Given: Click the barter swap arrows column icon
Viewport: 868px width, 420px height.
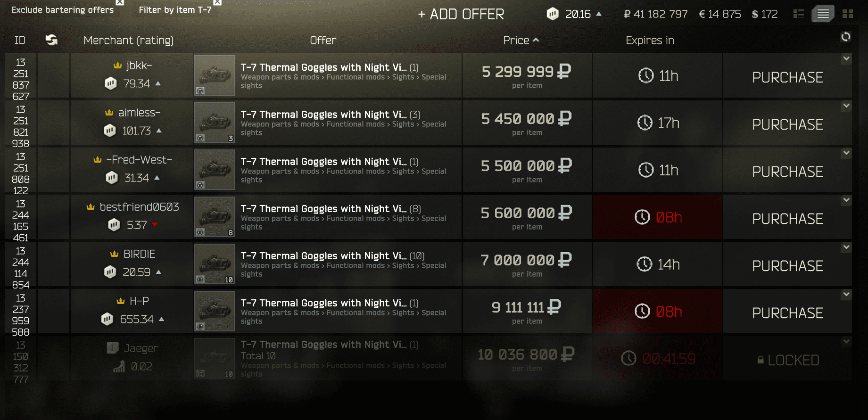Looking at the screenshot, I should pyautogui.click(x=51, y=40).
